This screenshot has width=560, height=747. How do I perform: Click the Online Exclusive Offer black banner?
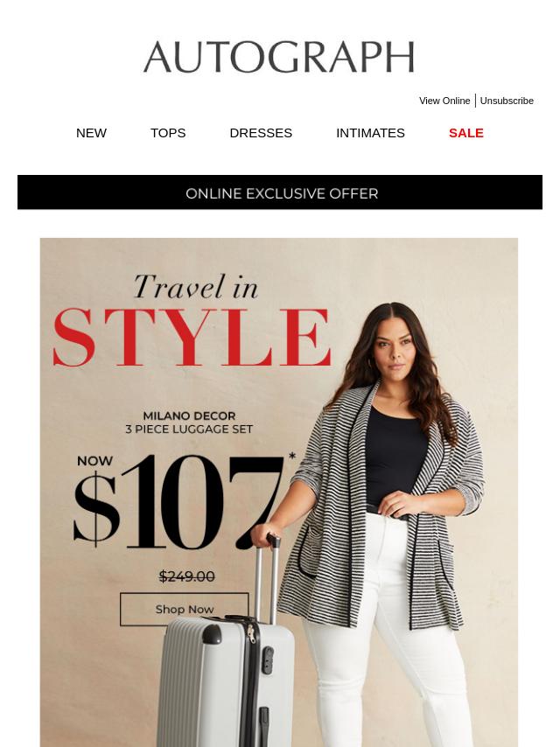(x=280, y=192)
